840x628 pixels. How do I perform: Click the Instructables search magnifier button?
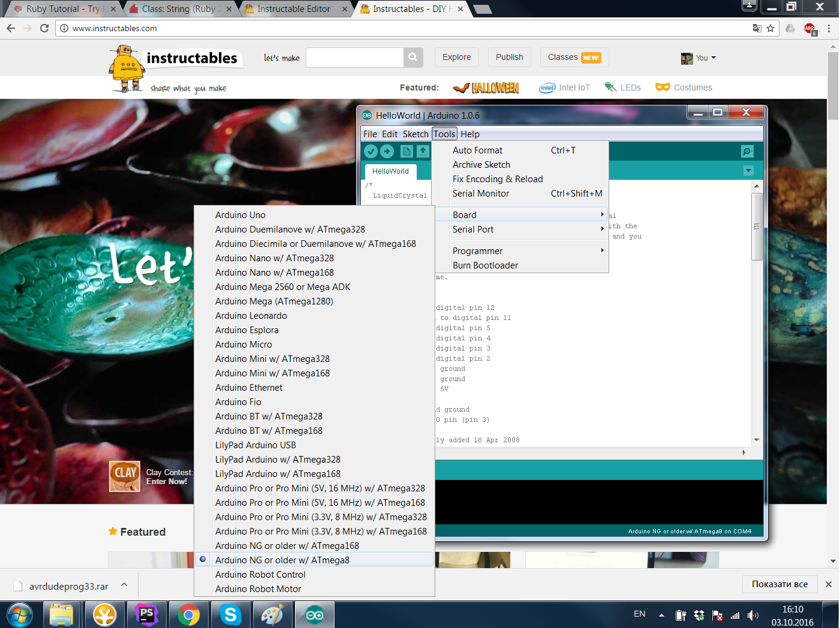pyautogui.click(x=413, y=58)
